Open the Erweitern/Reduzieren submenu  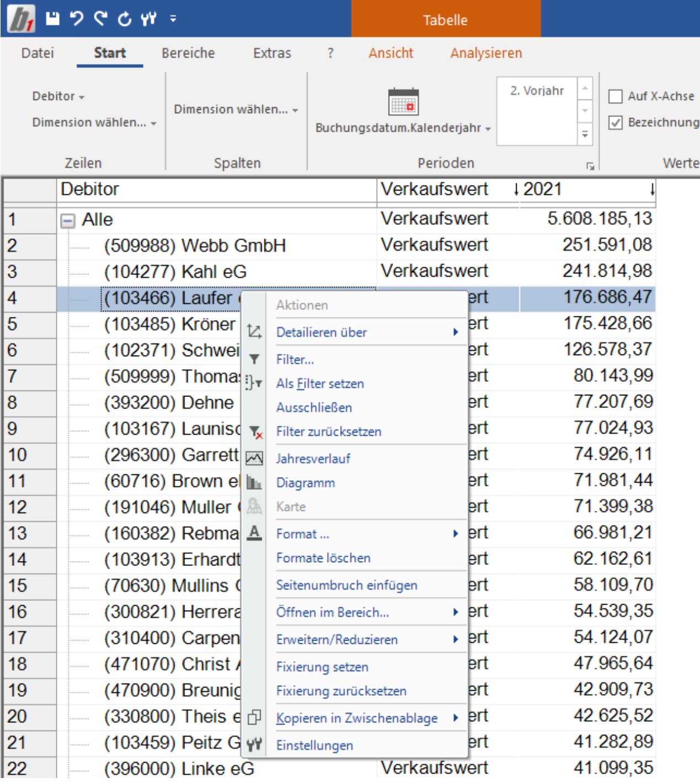tap(455, 639)
